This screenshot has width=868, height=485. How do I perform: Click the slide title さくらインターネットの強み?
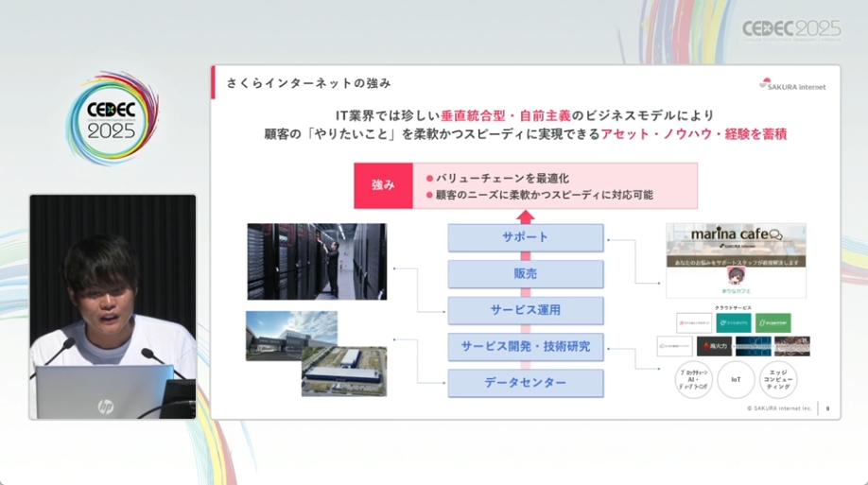coord(308,83)
